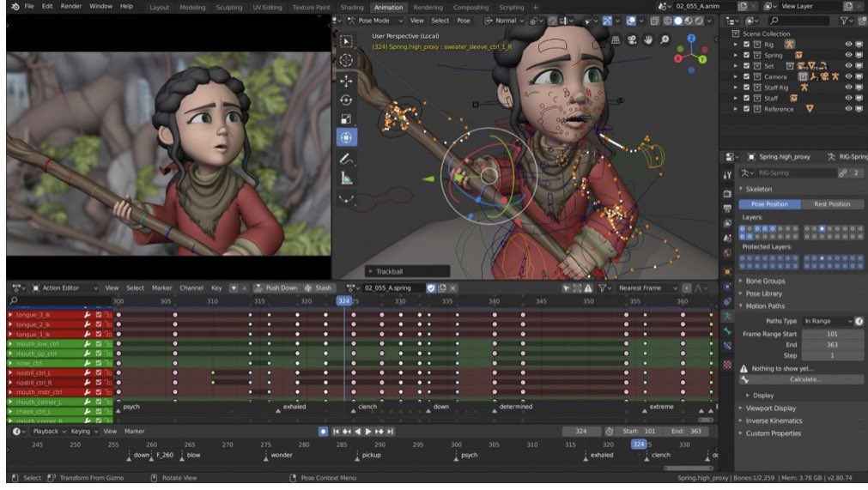Image resolution: width=868 pixels, height=490 pixels.
Task: Switch to the Shading workspace tab
Action: click(352, 8)
